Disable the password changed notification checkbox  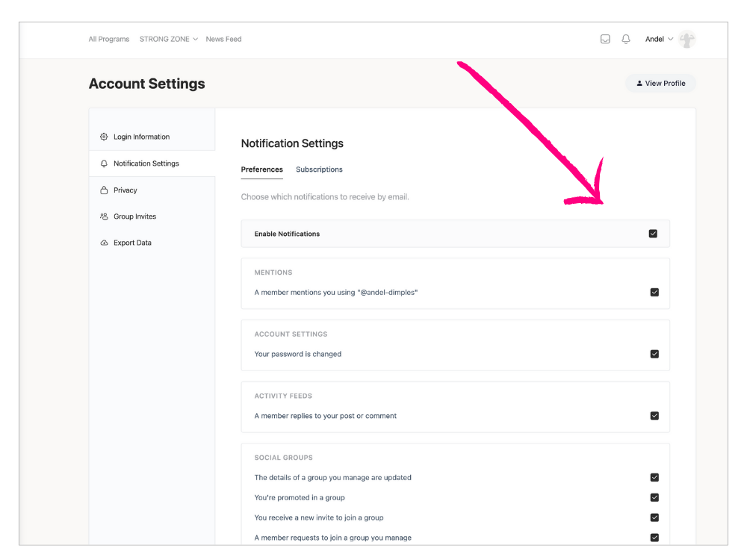coord(654,354)
